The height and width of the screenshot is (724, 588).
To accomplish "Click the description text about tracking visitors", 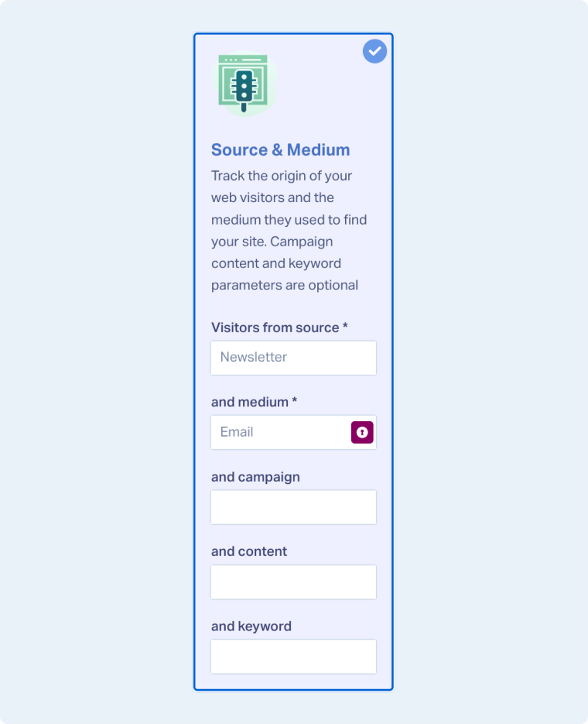I will [x=288, y=230].
